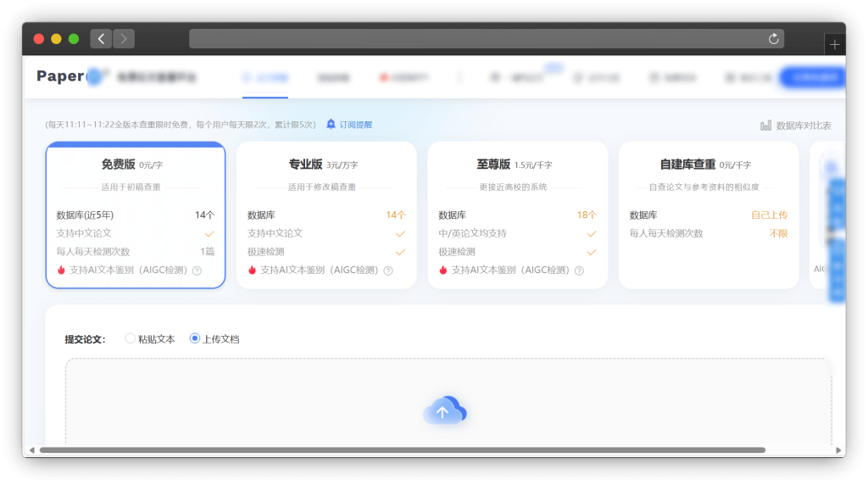Viewport: 868px width, 480px height.
Task: Select the 免费版 plan card
Action: point(136,215)
